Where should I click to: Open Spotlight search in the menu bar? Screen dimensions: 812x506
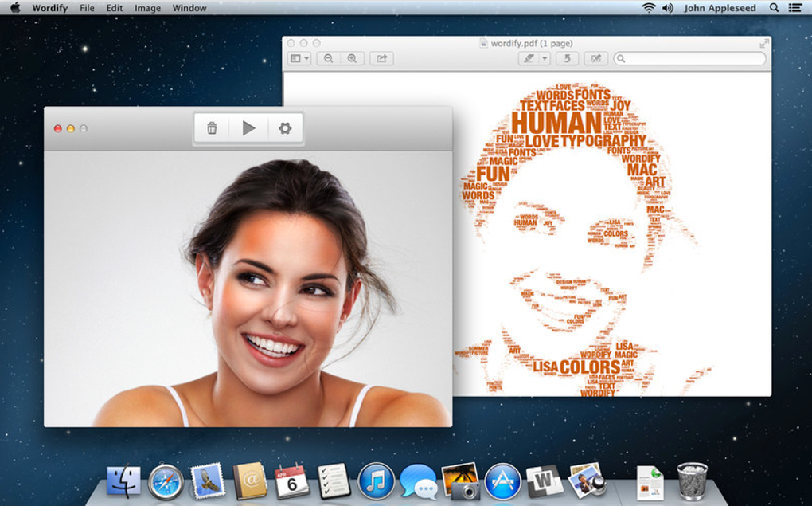click(x=775, y=8)
